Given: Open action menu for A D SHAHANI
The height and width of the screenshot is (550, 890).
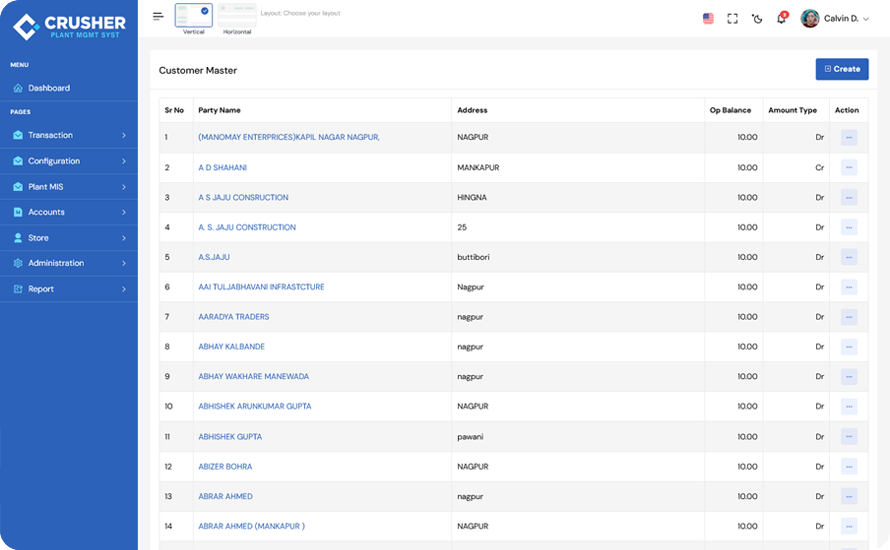Looking at the screenshot, I should [x=849, y=167].
